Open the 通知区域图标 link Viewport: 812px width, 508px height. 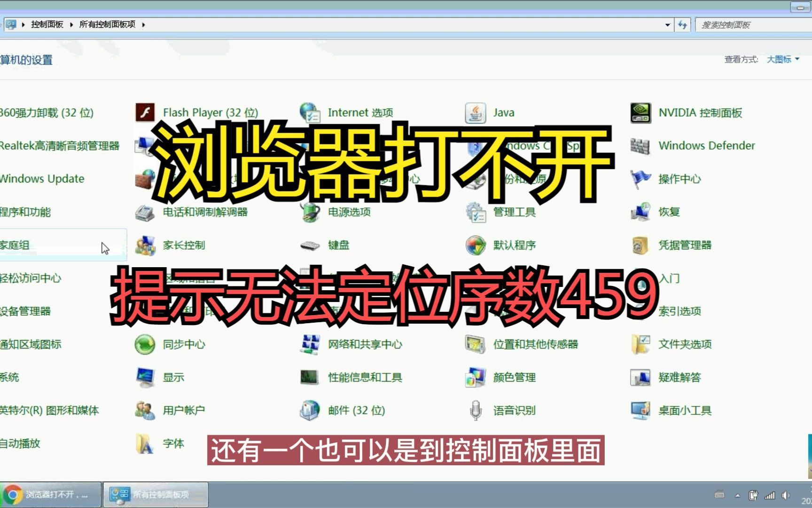(x=31, y=344)
